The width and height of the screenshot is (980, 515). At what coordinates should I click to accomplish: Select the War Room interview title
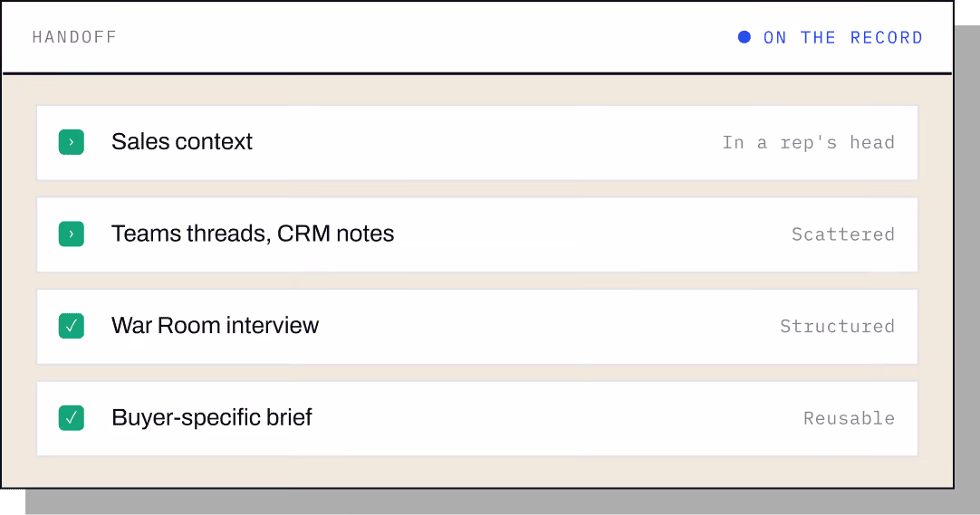coord(215,325)
